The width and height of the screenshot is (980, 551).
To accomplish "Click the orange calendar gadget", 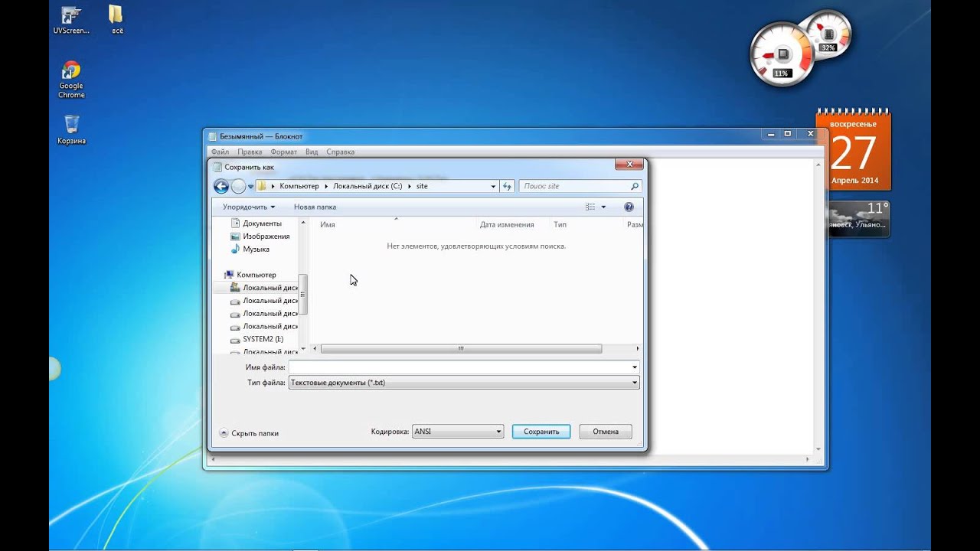I will click(853, 152).
